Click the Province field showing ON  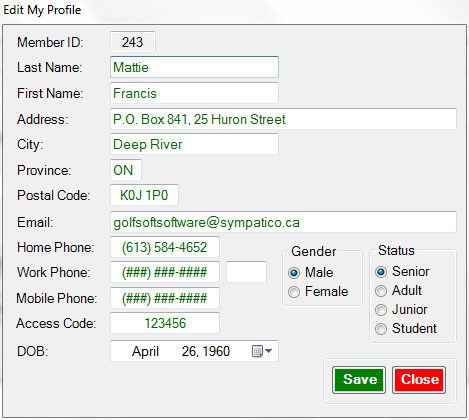click(x=126, y=170)
